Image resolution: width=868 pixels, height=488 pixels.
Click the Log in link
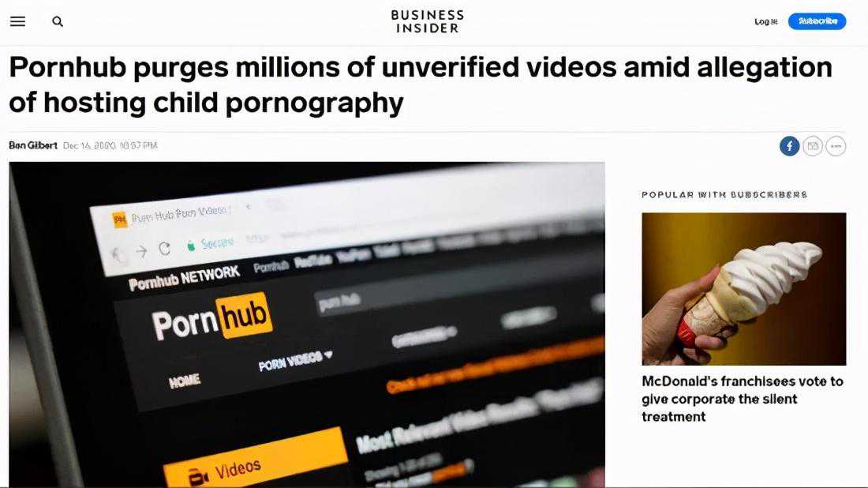[766, 21]
